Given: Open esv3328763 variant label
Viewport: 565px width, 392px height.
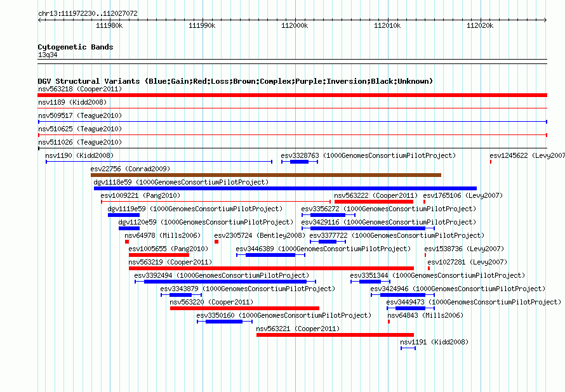Looking at the screenshot, I should click(368, 155).
